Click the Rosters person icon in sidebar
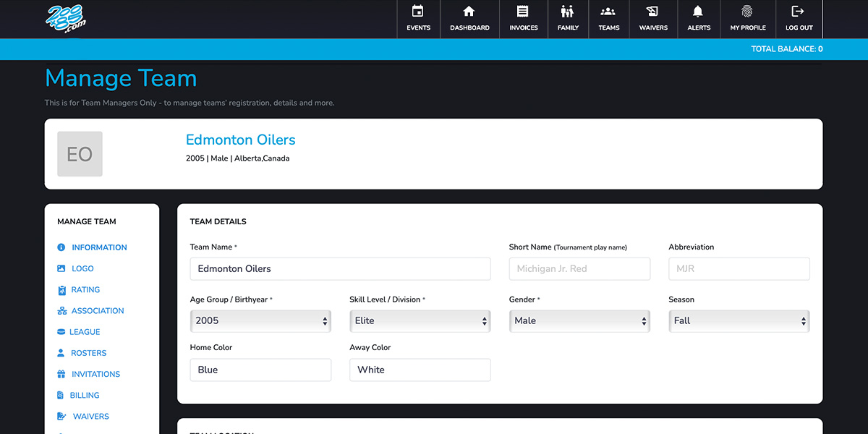The image size is (868, 434). [61, 353]
